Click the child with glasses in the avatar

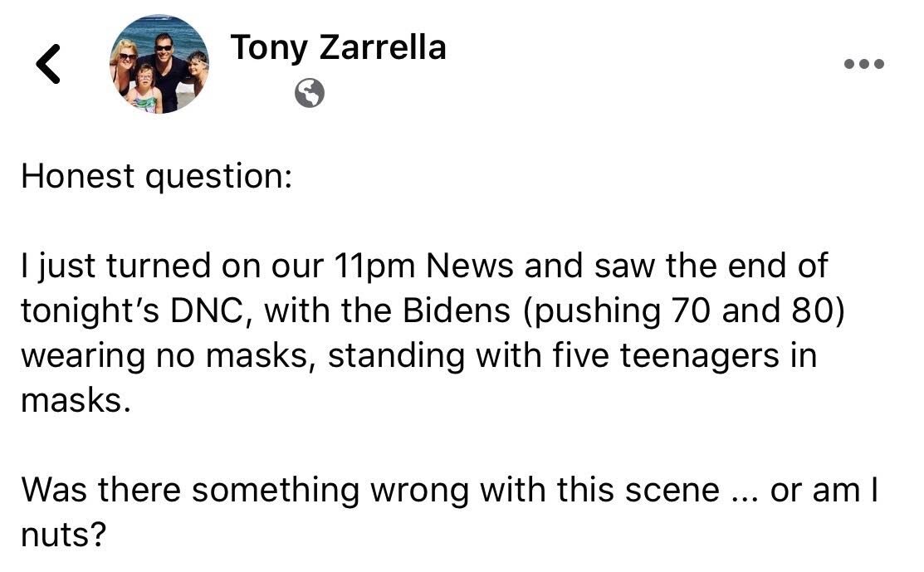(x=145, y=87)
